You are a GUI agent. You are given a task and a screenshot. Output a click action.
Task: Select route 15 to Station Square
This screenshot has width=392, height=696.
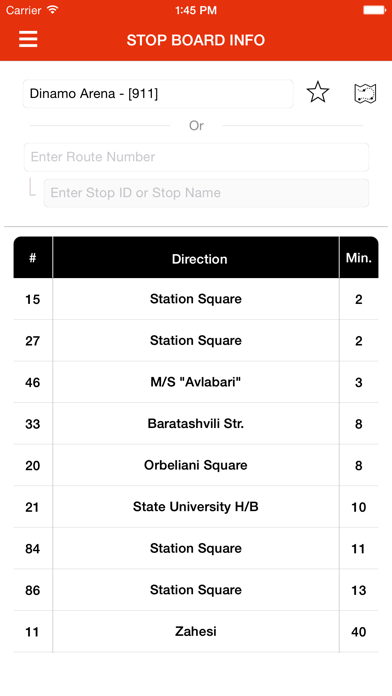[x=196, y=299]
